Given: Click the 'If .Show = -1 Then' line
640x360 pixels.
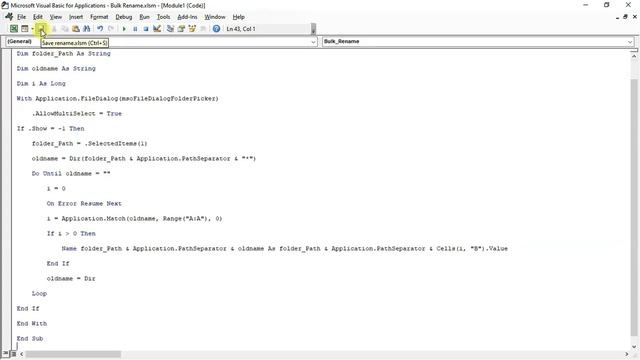Looking at the screenshot, I should tap(51, 129).
